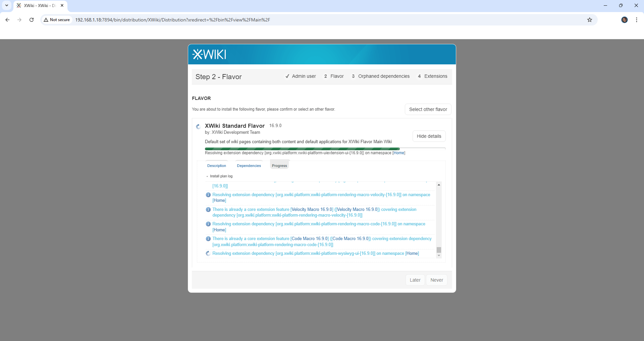
Task: Click the version number 16.9.0
Action: pyautogui.click(x=275, y=126)
